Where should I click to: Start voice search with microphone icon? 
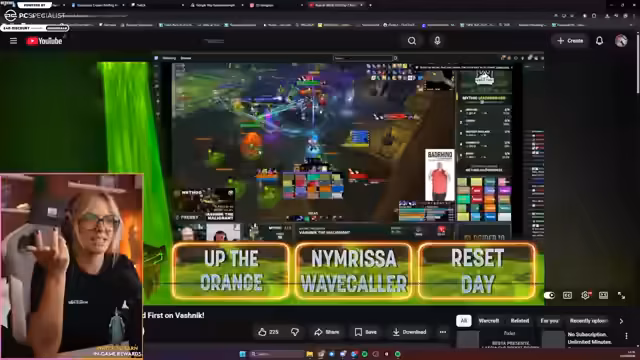pos(437,41)
